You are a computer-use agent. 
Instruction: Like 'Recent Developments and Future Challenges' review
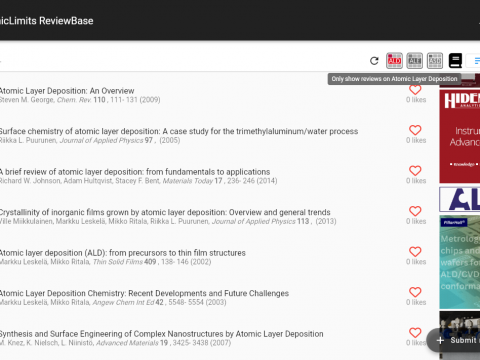click(415, 292)
